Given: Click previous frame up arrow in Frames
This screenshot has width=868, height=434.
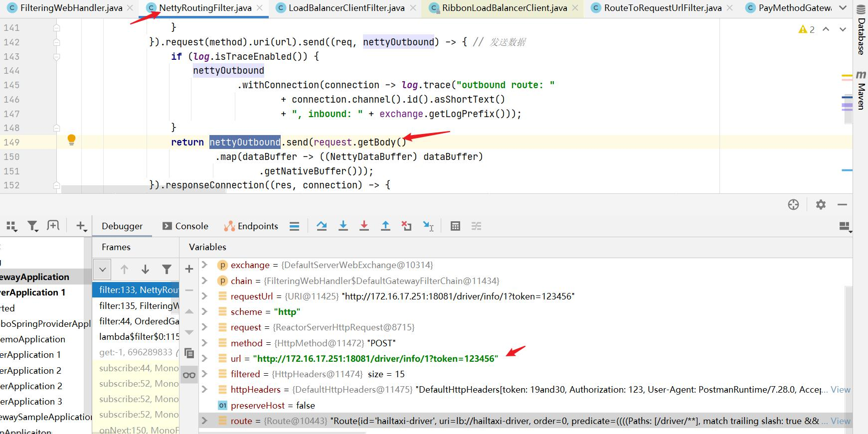Looking at the screenshot, I should tap(124, 270).
